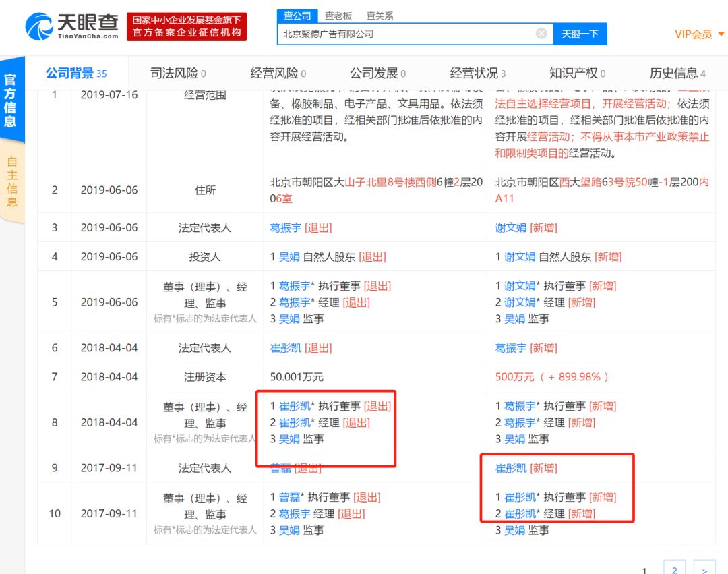Open 葛振宇 执行董事 [新增] link in row 8
This screenshot has height=574, width=728.
pyautogui.click(x=520, y=406)
